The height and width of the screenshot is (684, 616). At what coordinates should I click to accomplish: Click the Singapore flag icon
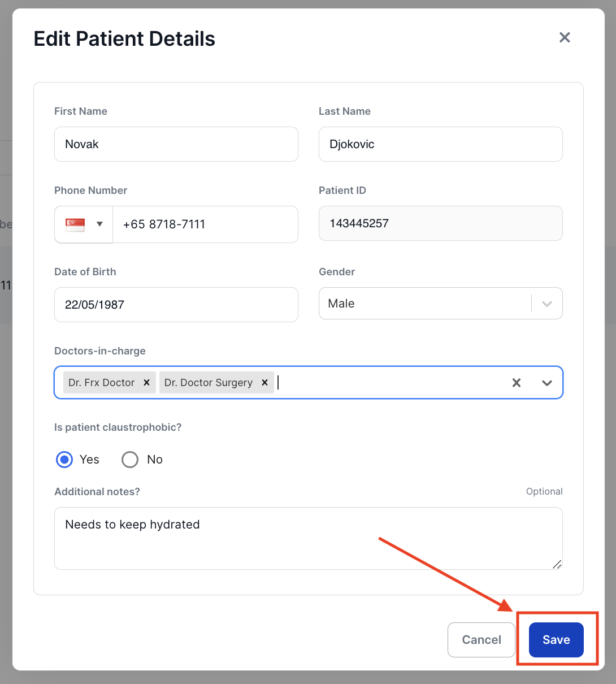coord(74,224)
